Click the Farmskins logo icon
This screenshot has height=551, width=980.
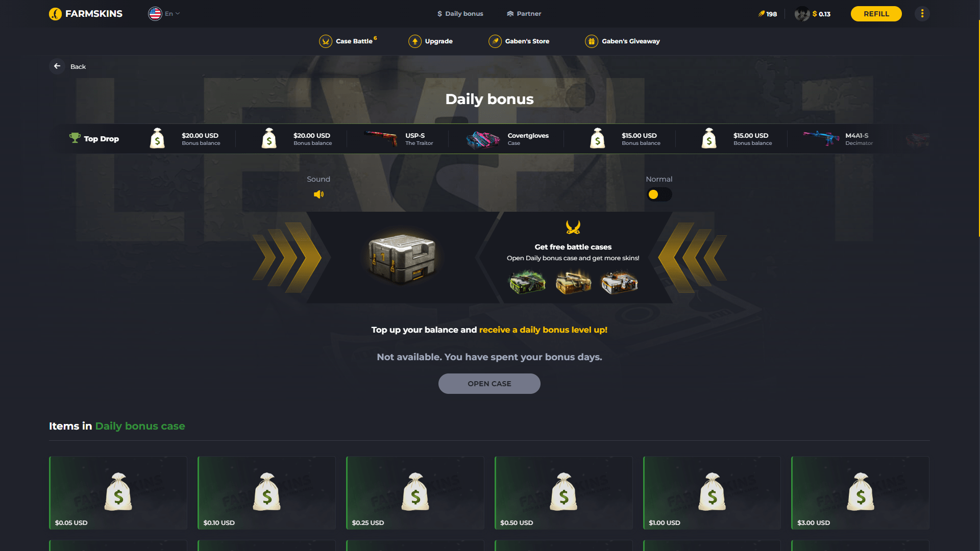(55, 13)
